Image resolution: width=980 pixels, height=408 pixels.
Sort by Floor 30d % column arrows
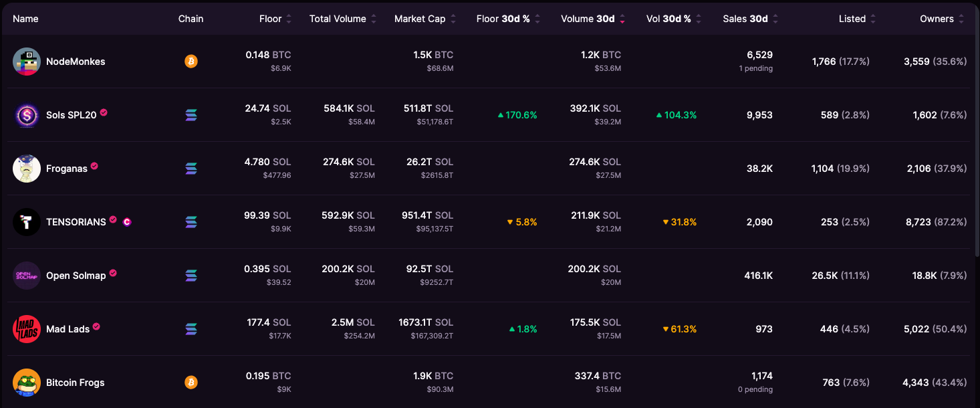537,19
